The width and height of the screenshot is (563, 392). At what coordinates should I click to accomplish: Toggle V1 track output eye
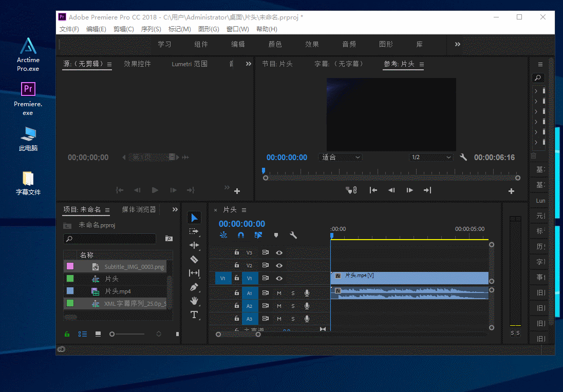click(x=279, y=278)
